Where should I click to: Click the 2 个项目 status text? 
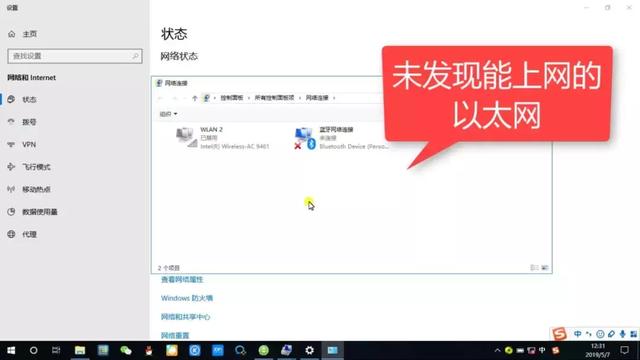coord(169,268)
